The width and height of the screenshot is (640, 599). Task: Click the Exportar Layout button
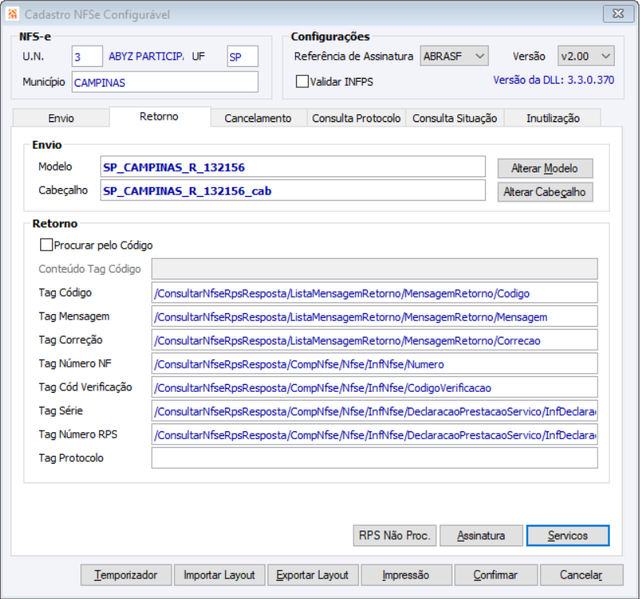click(x=313, y=575)
